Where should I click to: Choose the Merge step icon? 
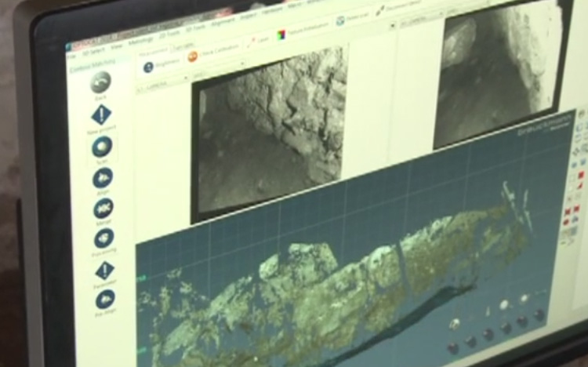pos(103,209)
